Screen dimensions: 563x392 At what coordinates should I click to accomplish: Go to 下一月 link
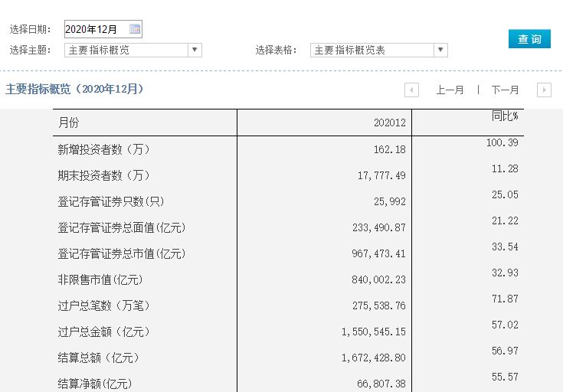click(505, 90)
